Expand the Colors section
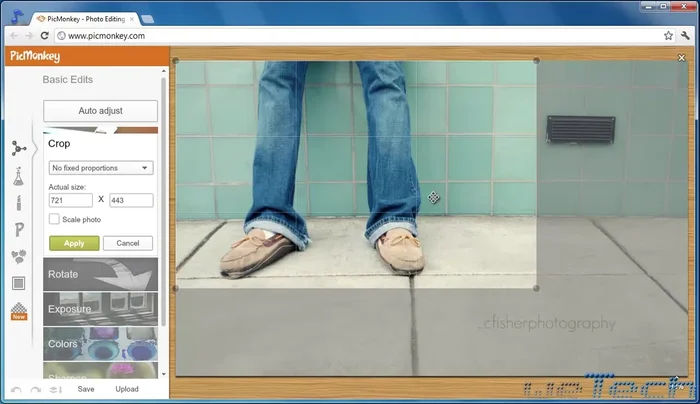 (x=100, y=344)
